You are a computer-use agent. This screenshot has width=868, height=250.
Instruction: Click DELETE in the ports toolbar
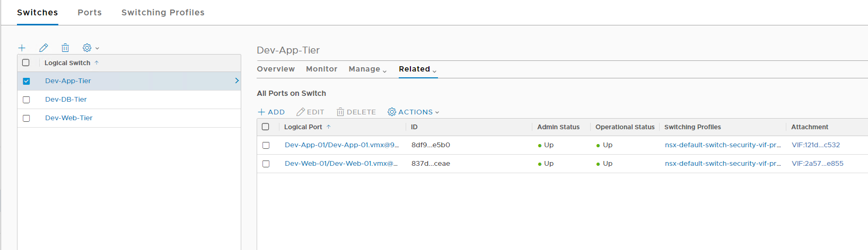(x=356, y=112)
